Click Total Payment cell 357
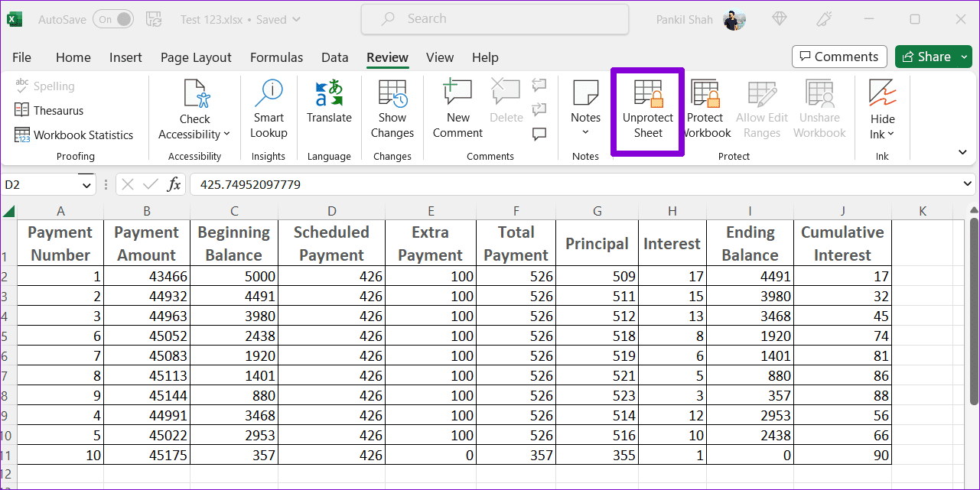Screen dimensions: 980x490 [516, 456]
